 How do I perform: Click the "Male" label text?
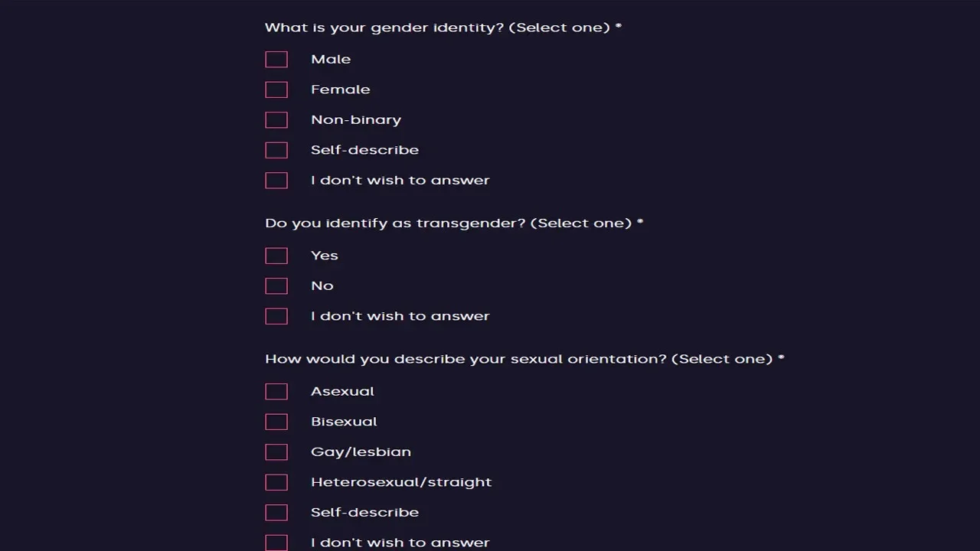click(331, 60)
